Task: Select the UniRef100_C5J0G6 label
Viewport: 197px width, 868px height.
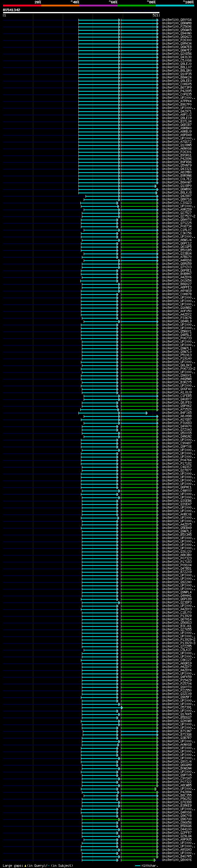Action: pos(177,61)
